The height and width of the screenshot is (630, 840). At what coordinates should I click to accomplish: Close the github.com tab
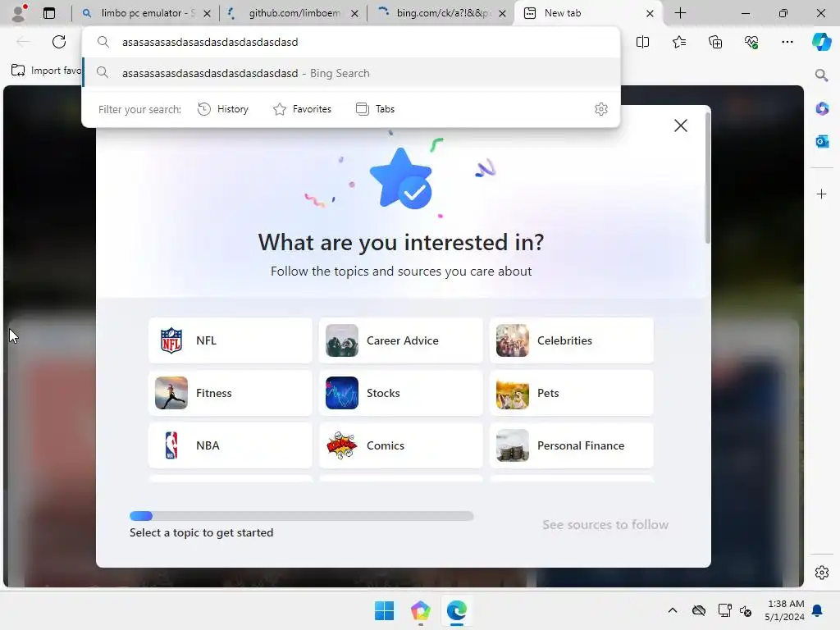tap(354, 13)
